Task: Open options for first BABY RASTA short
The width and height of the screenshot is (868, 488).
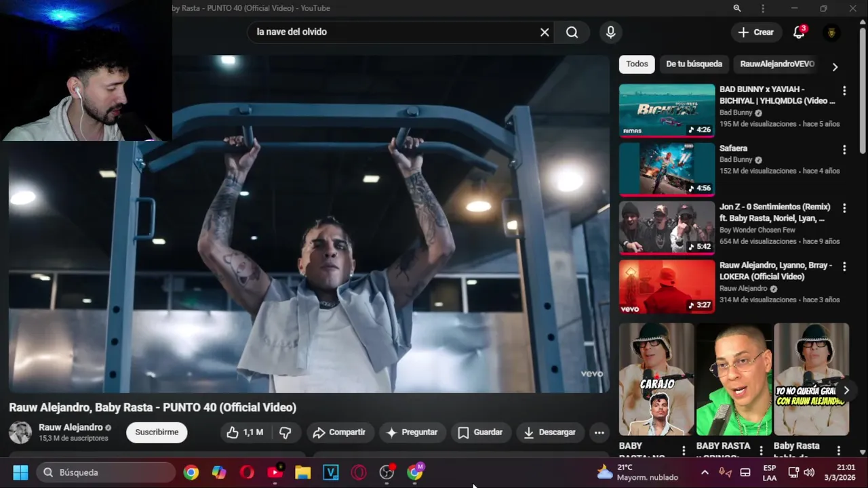Action: (684, 450)
